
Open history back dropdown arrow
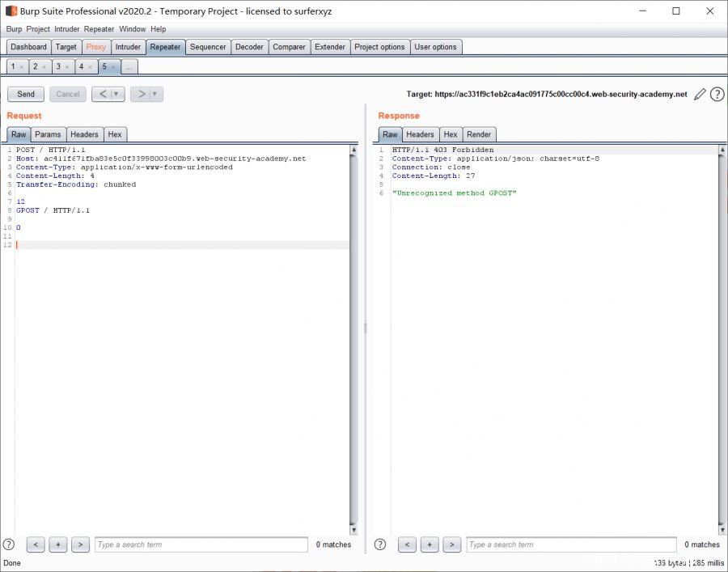pyautogui.click(x=116, y=95)
